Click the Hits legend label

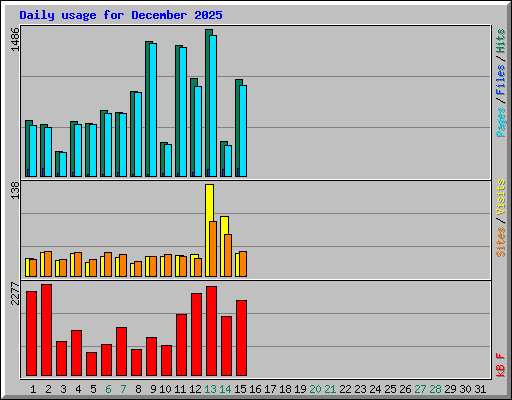point(500,41)
